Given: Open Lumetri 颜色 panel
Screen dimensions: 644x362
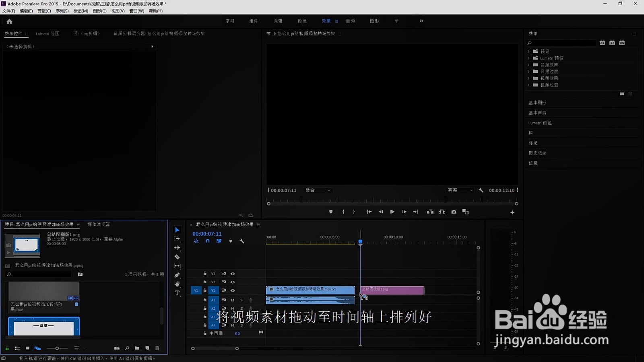Looking at the screenshot, I should (540, 123).
